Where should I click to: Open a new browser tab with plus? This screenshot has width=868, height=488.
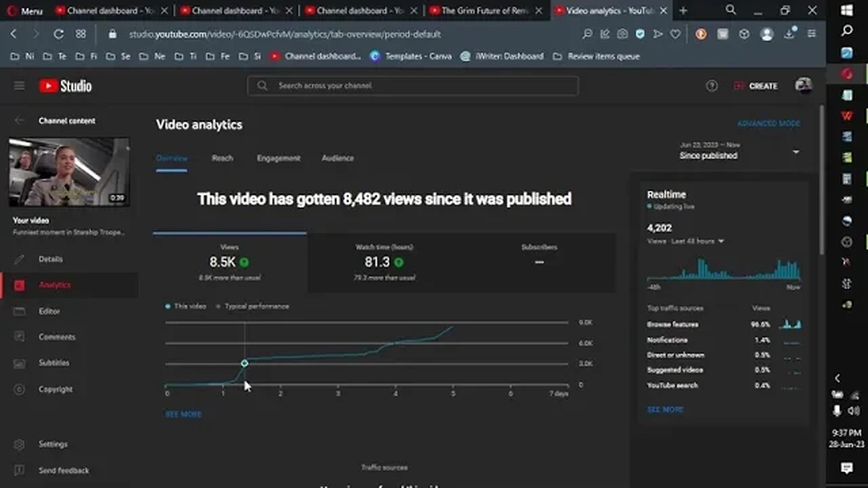[x=683, y=11]
